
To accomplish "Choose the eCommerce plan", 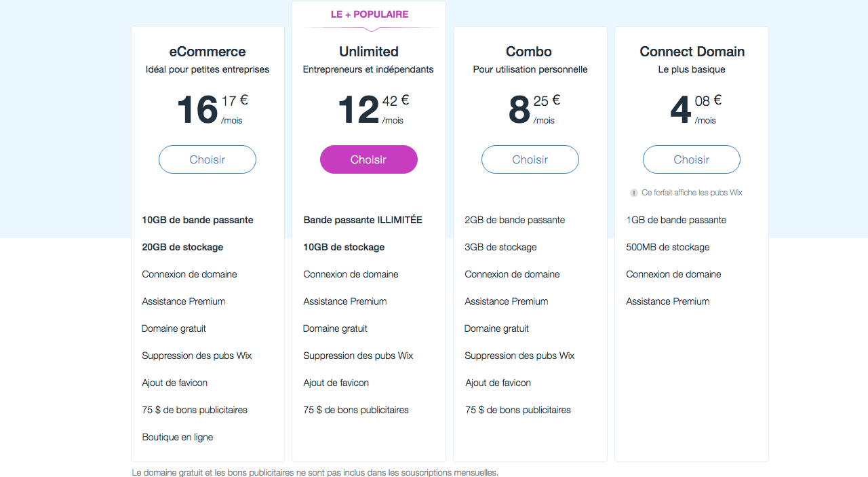I will [x=208, y=159].
